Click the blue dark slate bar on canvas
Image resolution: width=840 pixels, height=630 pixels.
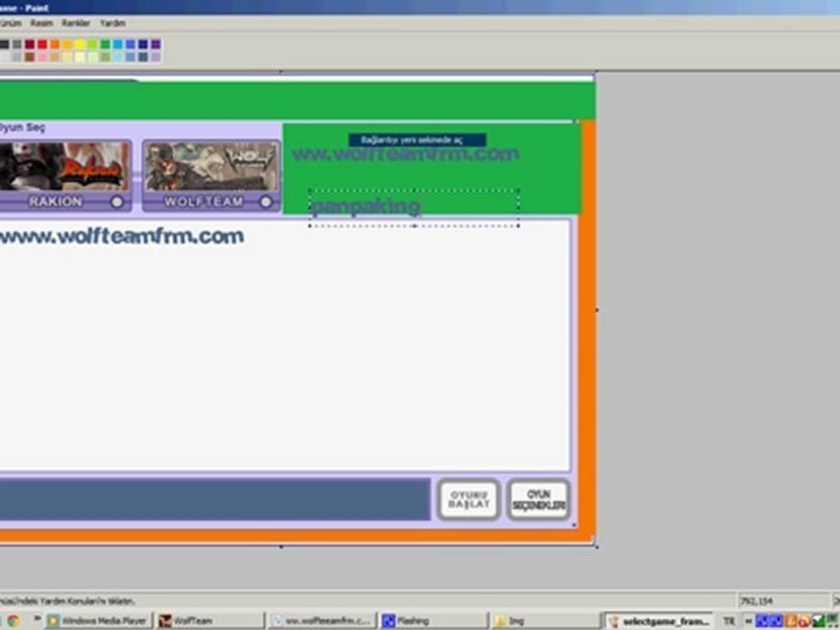point(215,500)
